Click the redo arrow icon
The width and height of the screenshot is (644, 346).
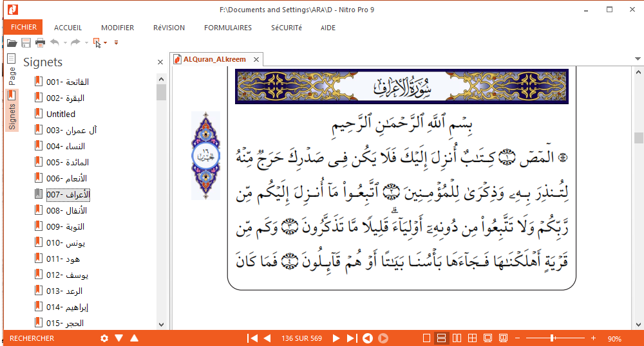75,42
